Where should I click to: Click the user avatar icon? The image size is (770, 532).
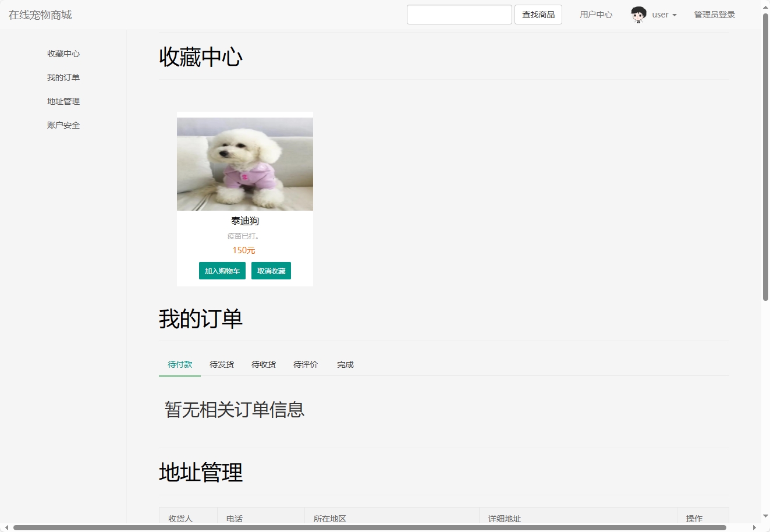638,15
